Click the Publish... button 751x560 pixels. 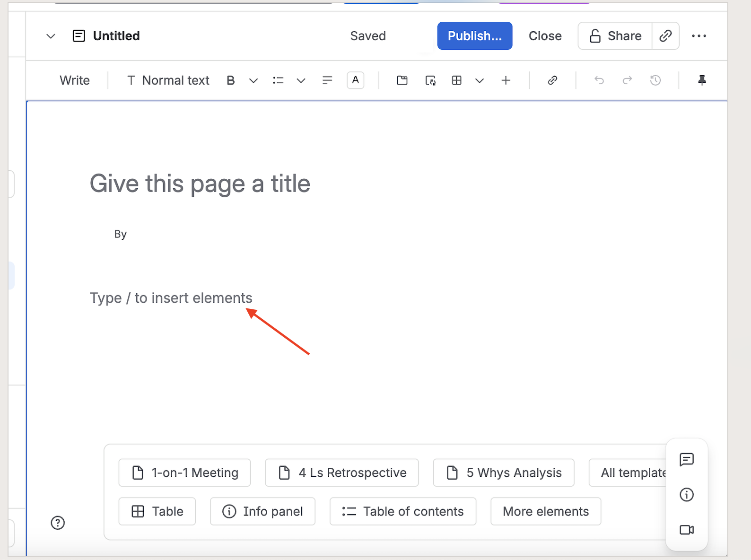click(x=475, y=36)
